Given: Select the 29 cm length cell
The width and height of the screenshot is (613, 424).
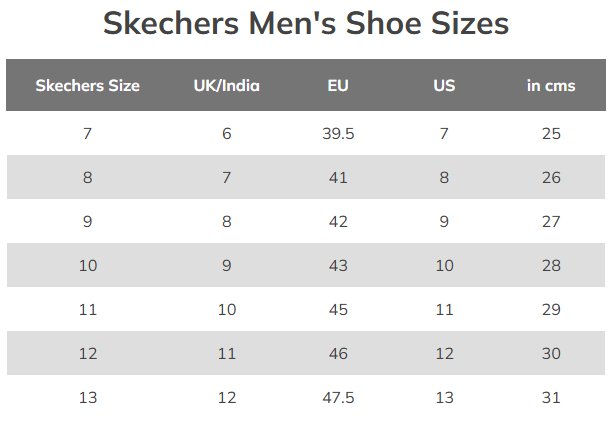Looking at the screenshot, I should (551, 310).
